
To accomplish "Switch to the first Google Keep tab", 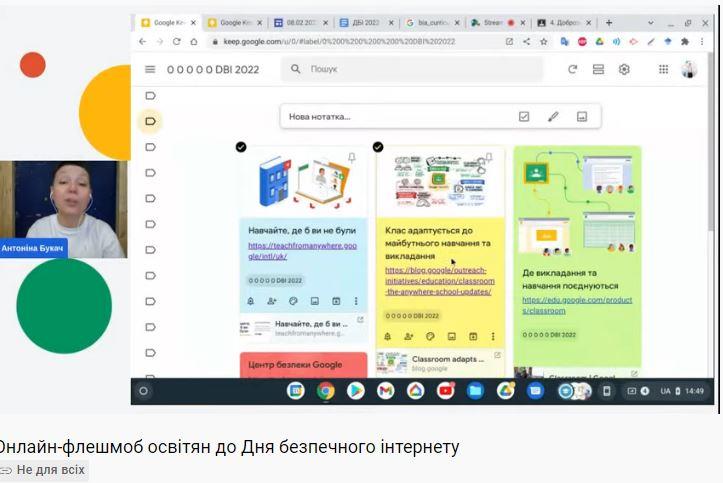I will pos(168,23).
